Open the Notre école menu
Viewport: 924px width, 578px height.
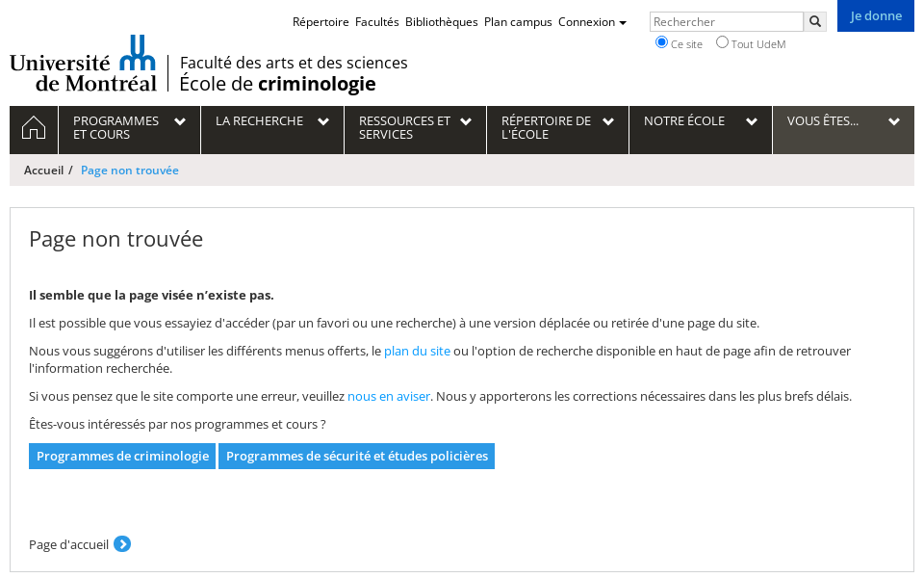pos(700,121)
